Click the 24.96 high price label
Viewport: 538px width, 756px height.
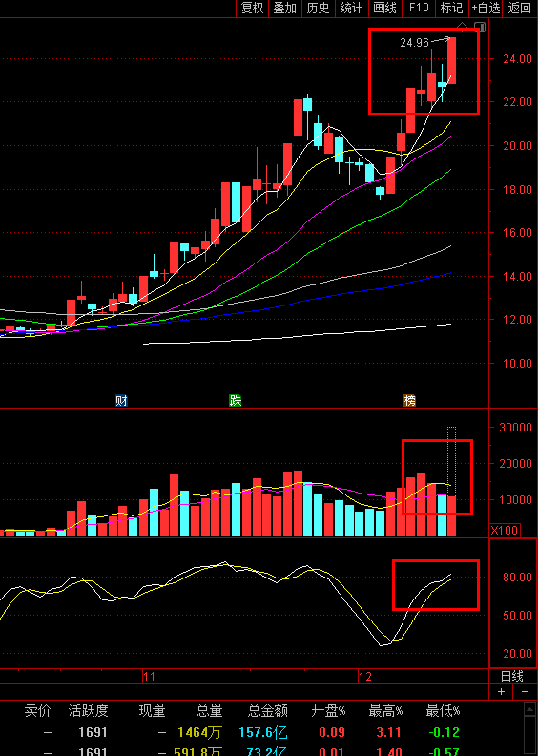pos(414,43)
